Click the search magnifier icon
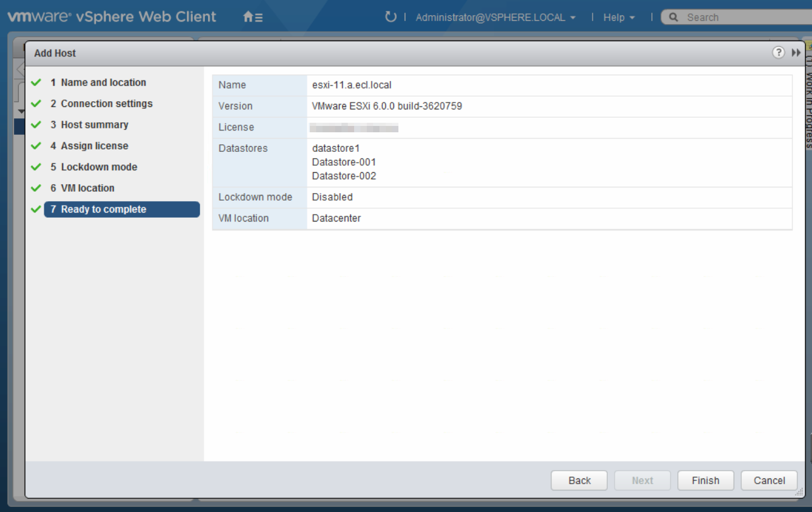 (674, 17)
